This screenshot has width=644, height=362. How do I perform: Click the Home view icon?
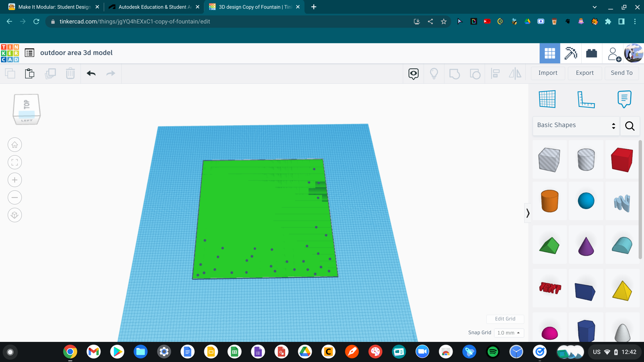(15, 144)
